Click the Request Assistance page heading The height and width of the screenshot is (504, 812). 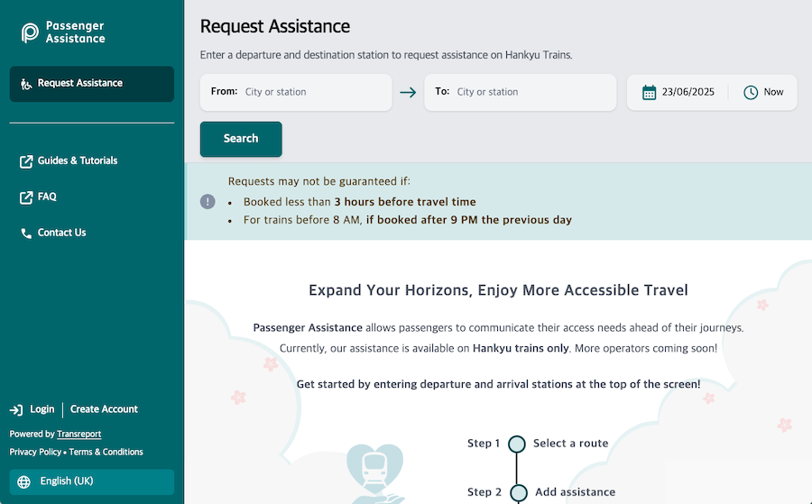275,26
